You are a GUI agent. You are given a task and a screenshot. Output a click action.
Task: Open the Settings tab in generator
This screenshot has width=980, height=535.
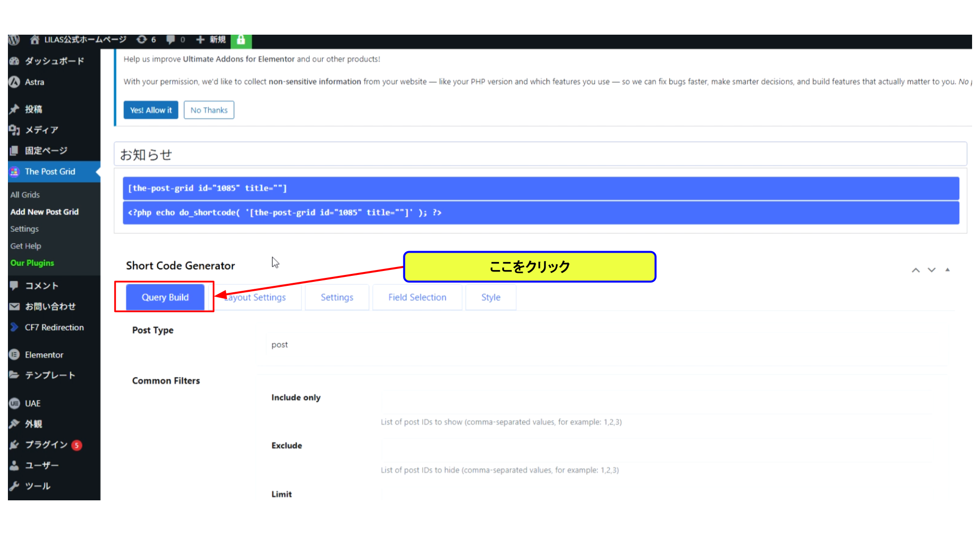(x=337, y=297)
